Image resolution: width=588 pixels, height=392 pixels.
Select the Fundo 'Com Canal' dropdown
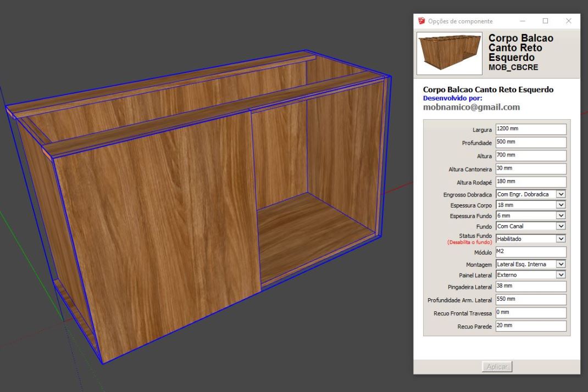point(530,226)
